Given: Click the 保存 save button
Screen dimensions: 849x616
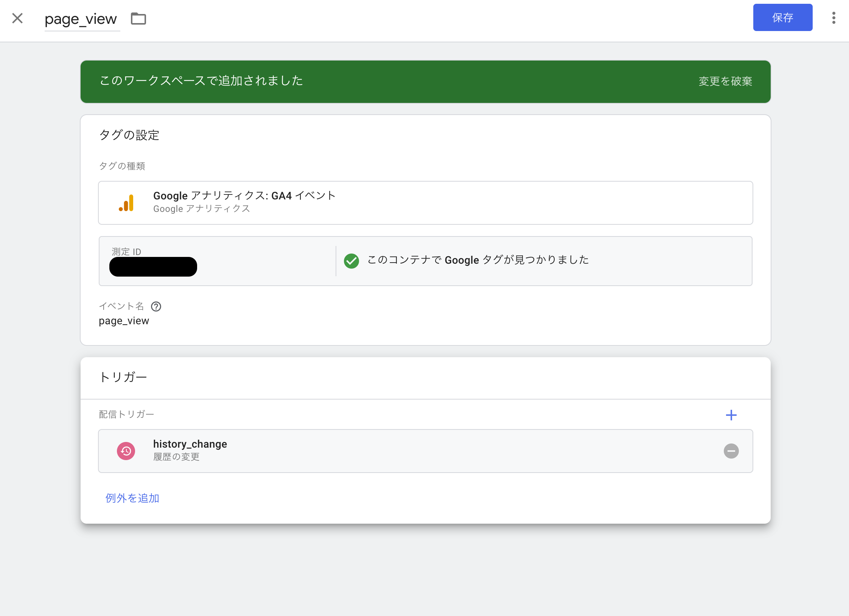Looking at the screenshot, I should pos(782,18).
